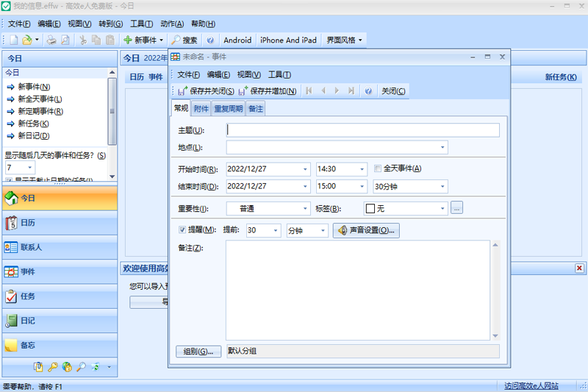Screen dimensions: 588x392
Task: Go to last record in event dialog
Action: (351, 90)
